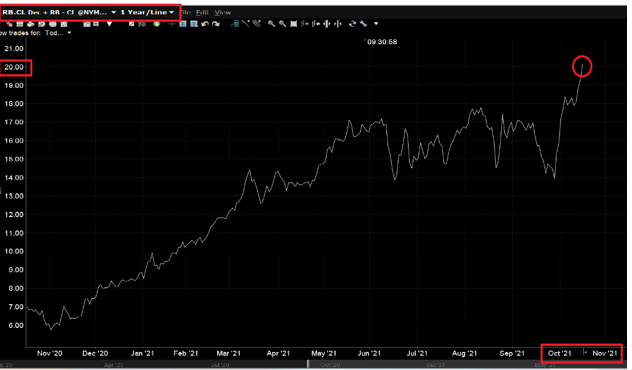Click the shift time axis left icon

(x=316, y=24)
